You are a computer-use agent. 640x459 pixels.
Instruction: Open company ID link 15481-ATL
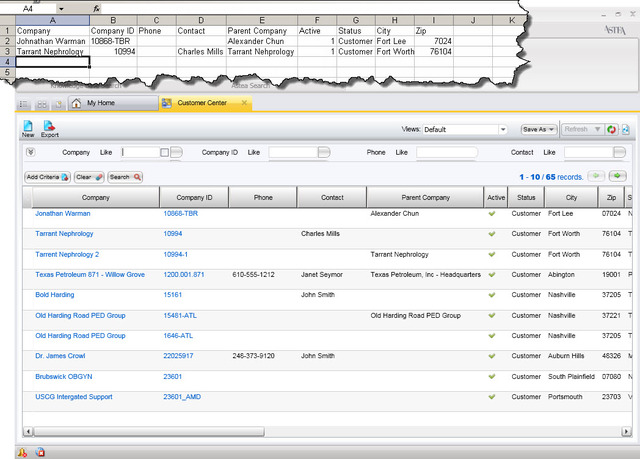click(180, 315)
